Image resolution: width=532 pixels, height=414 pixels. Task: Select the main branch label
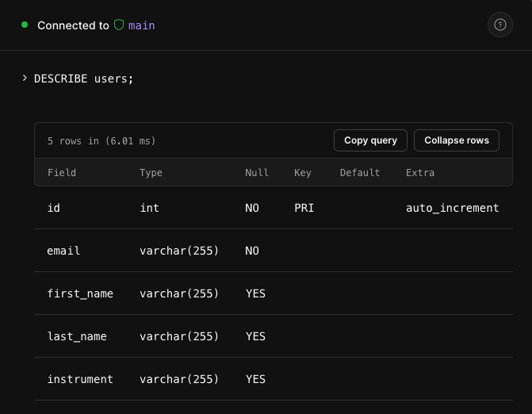coord(142,25)
